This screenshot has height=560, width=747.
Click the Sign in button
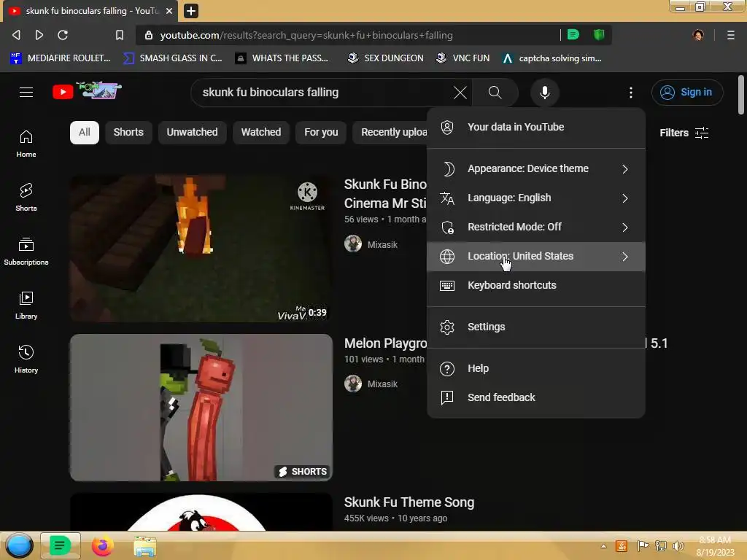[687, 93]
